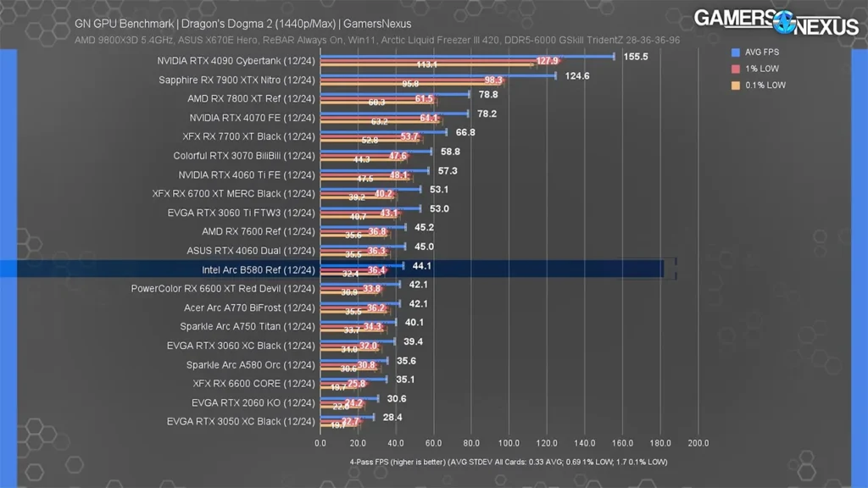This screenshot has width=868, height=488.
Task: Click the Intel Arc B580 blue average bar
Action: click(x=362, y=265)
